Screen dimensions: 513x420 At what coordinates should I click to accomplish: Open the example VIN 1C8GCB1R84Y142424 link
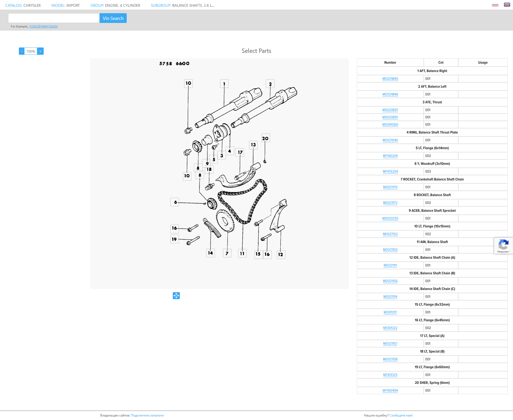[x=43, y=26]
